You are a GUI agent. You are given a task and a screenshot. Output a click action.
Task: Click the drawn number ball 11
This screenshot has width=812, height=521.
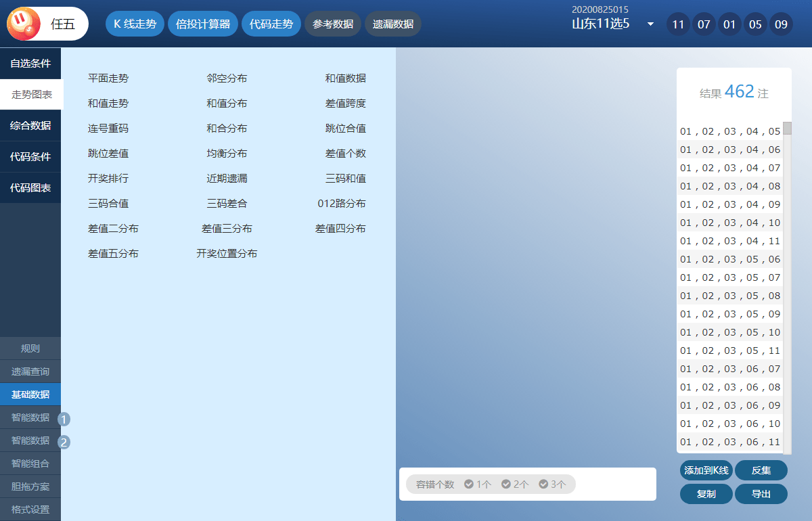coord(678,24)
